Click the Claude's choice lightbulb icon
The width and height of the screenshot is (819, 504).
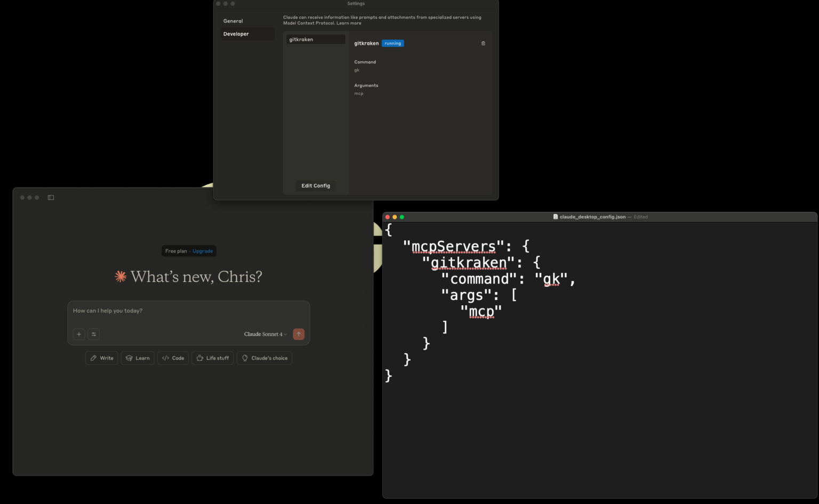[x=245, y=357]
